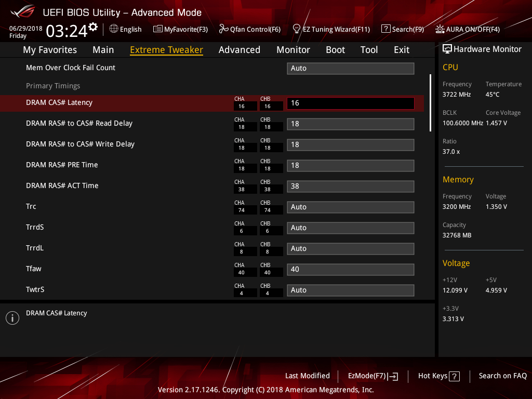The image size is (532, 399).
Task: Click the settings list scrollbar thumb
Action: click(x=430, y=103)
